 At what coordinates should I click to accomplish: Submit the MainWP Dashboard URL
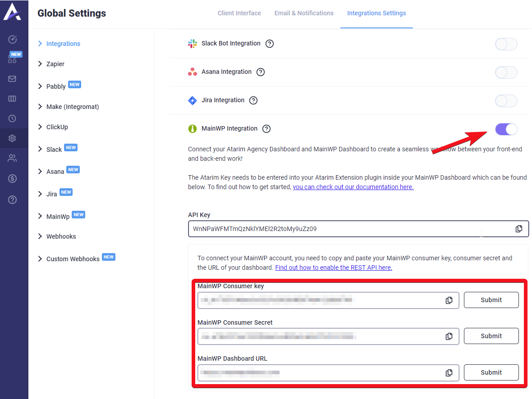(491, 372)
